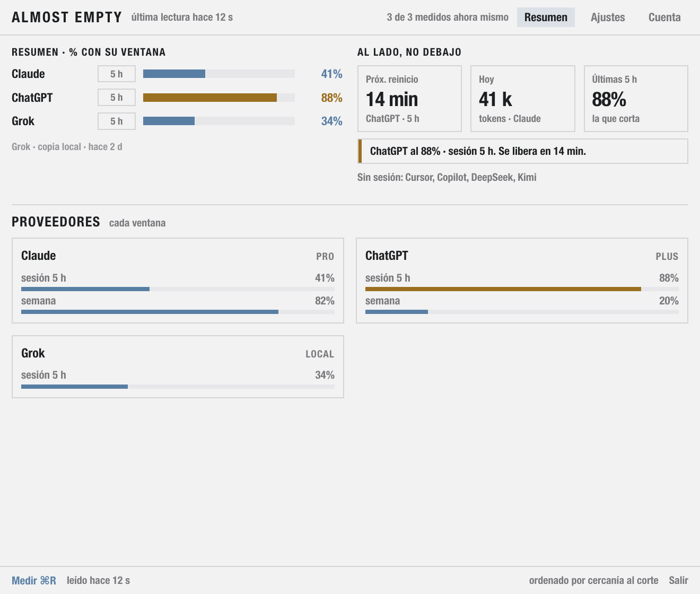The height and width of the screenshot is (594, 700).
Task: Click the Claude name in summary list
Action: (28, 74)
